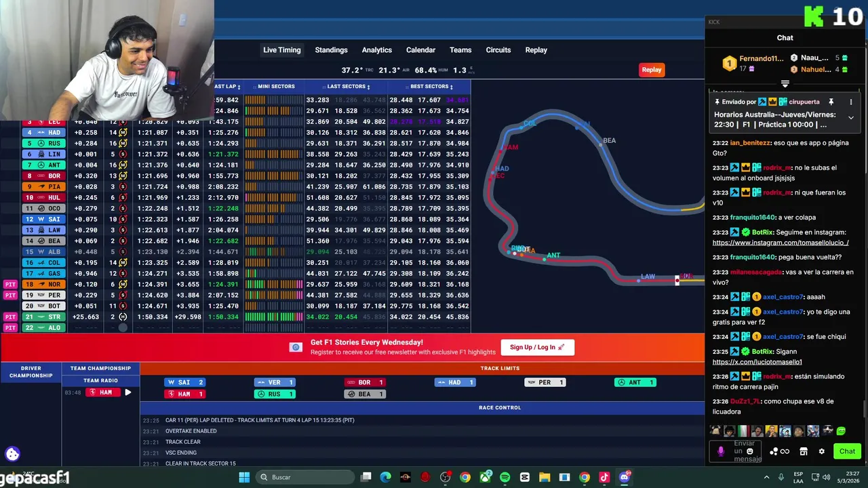Open the emoji picker in chat input
868x488 pixels.
tap(749, 451)
